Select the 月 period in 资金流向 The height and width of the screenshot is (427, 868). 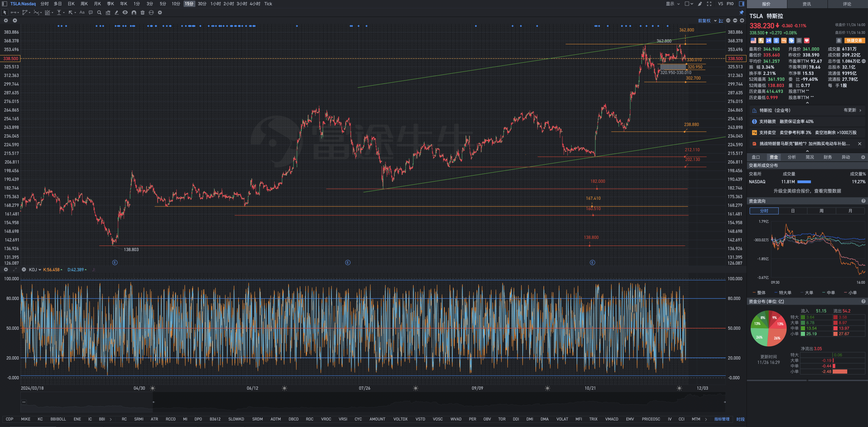pyautogui.click(x=850, y=211)
